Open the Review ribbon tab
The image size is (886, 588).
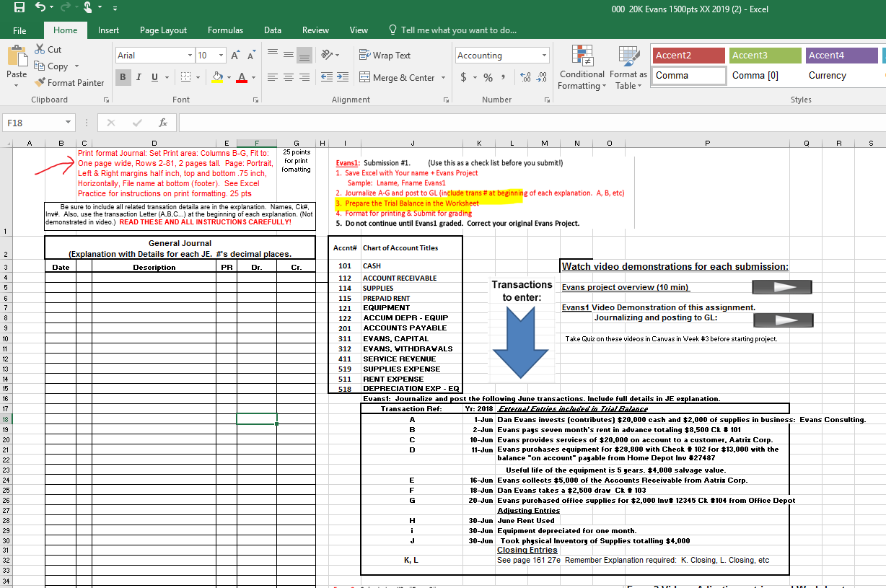coord(315,30)
